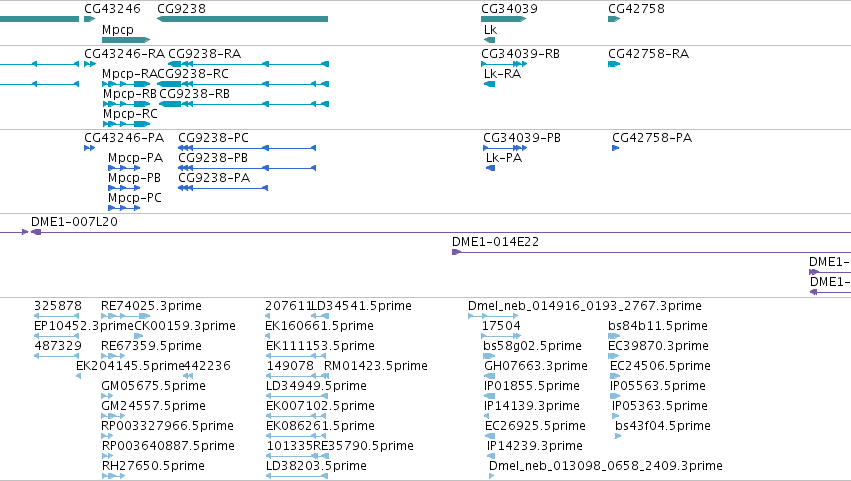Screen dimensions: 851x481
Task: Select EST bs58g02.5prime
Action: tap(532, 346)
